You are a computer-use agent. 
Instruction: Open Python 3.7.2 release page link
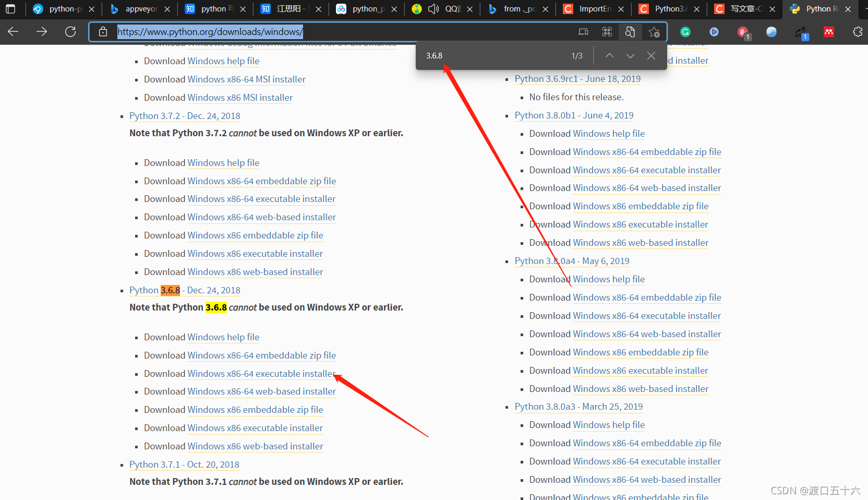tap(185, 116)
